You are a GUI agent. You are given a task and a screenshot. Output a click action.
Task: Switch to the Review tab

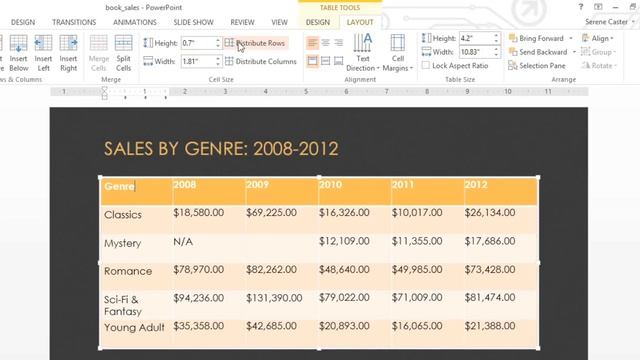[242, 22]
